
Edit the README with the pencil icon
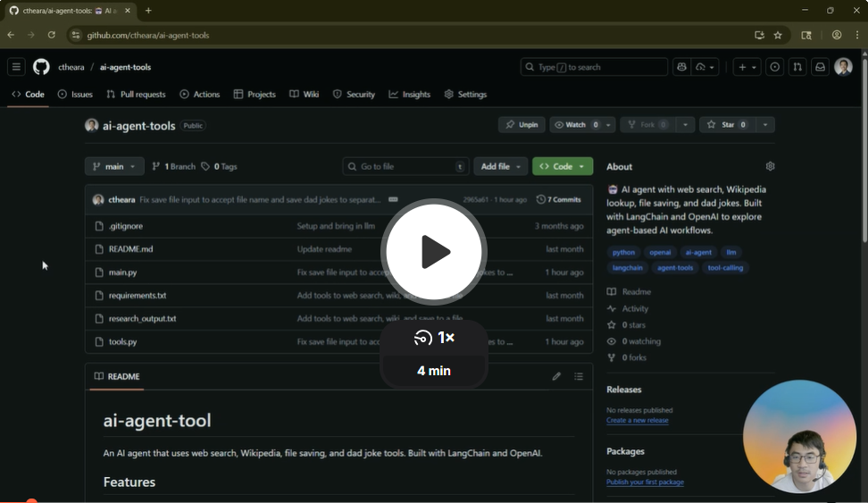[556, 376]
